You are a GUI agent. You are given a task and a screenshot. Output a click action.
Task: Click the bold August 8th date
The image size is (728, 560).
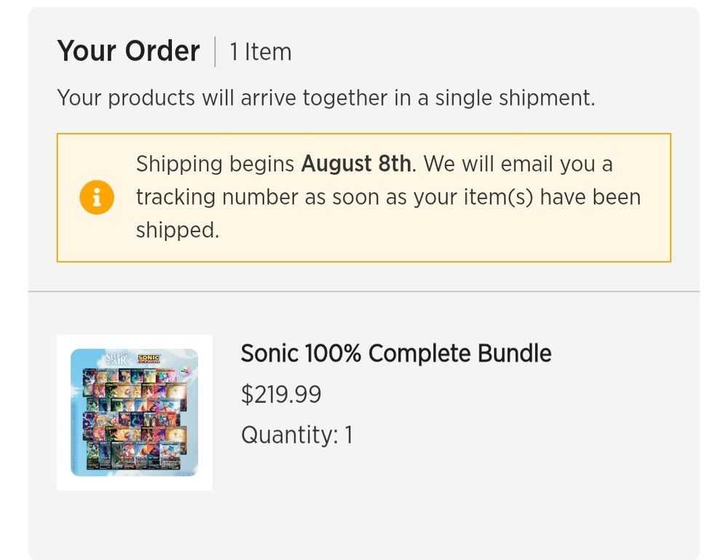[x=356, y=164]
